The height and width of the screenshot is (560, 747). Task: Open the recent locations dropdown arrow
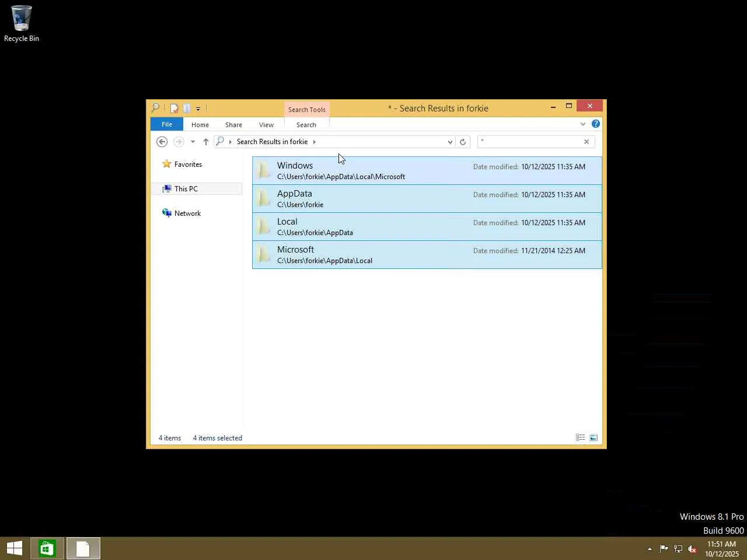[x=193, y=142]
